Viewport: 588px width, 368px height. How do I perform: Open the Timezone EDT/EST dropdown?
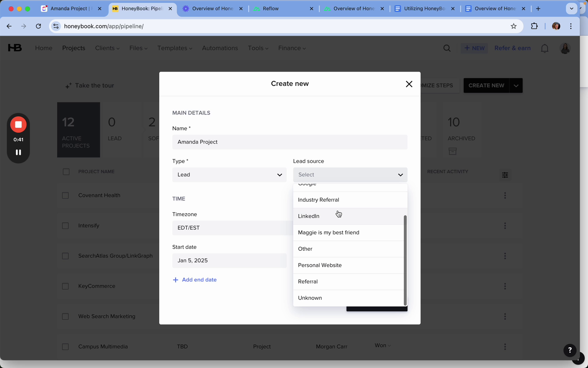232,228
